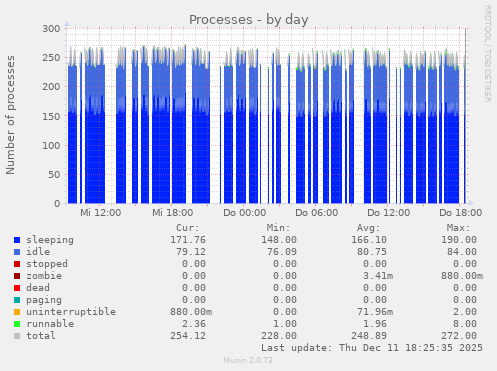Screen dimensions: 497x371
Task: Click total minimum value 228.00
Action: [x=279, y=336]
